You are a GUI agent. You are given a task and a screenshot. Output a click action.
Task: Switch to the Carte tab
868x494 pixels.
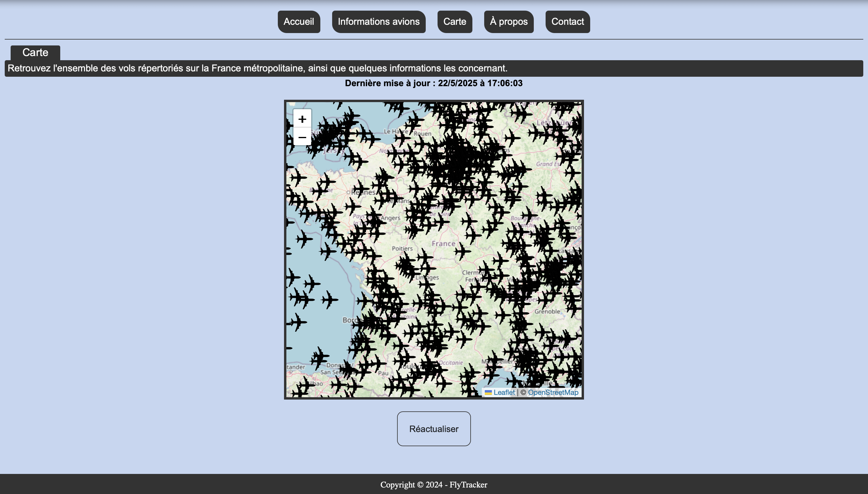[x=455, y=22]
